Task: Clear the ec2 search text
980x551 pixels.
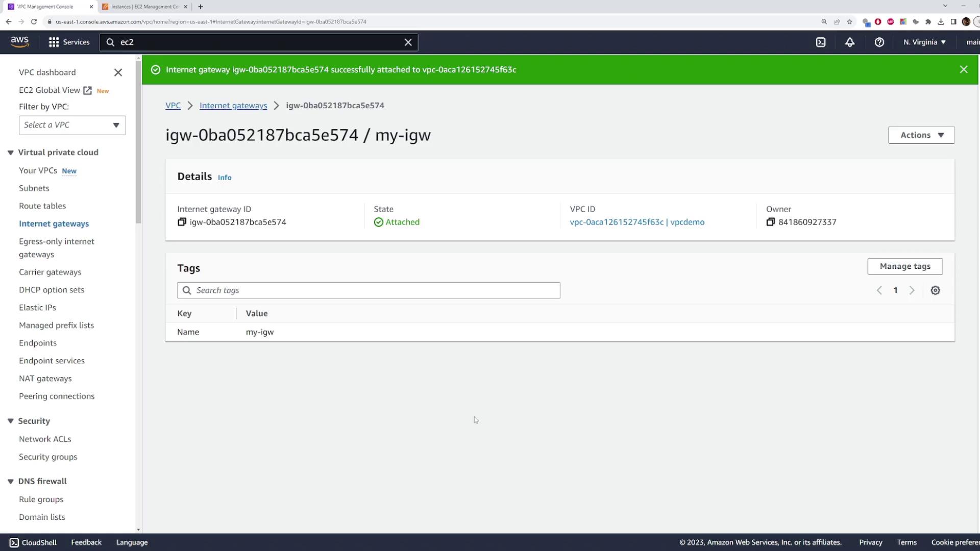Action: pyautogui.click(x=408, y=42)
